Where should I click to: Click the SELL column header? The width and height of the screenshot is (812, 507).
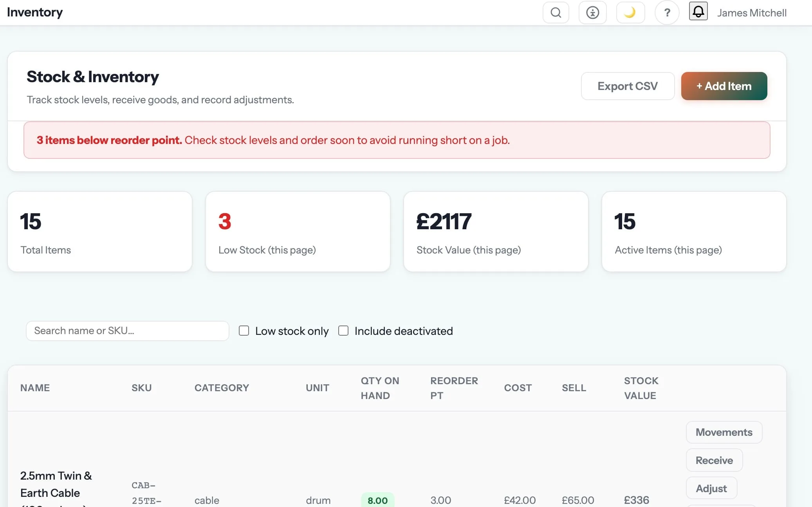[574, 388]
